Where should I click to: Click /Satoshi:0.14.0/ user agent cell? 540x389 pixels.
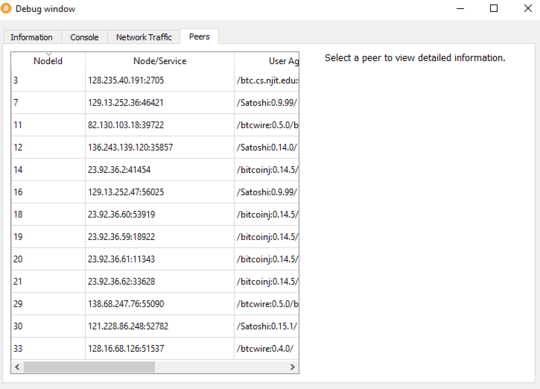(x=267, y=147)
